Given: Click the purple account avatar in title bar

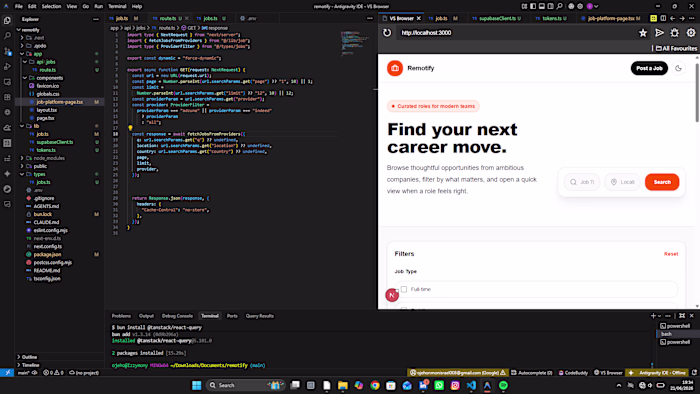Looking at the screenshot, I should 590,6.
